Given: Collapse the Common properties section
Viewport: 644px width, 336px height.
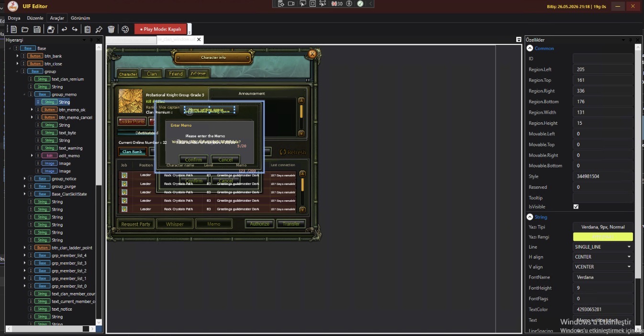Looking at the screenshot, I should tap(530, 48).
